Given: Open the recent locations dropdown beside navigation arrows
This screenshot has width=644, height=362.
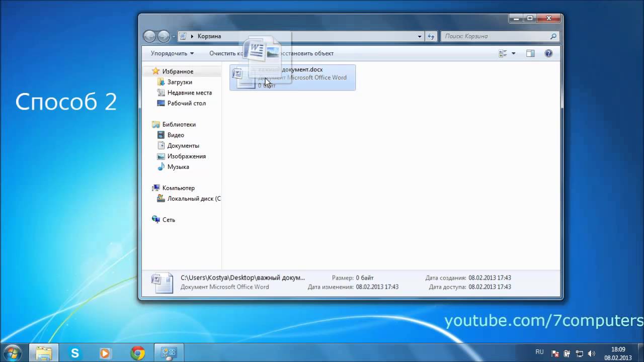Looking at the screenshot, I should point(174,36).
